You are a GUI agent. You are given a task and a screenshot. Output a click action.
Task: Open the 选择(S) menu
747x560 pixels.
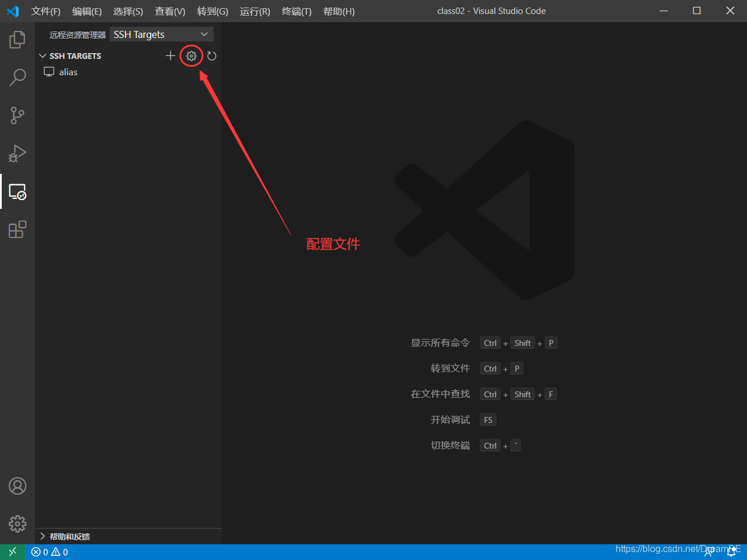coord(128,11)
